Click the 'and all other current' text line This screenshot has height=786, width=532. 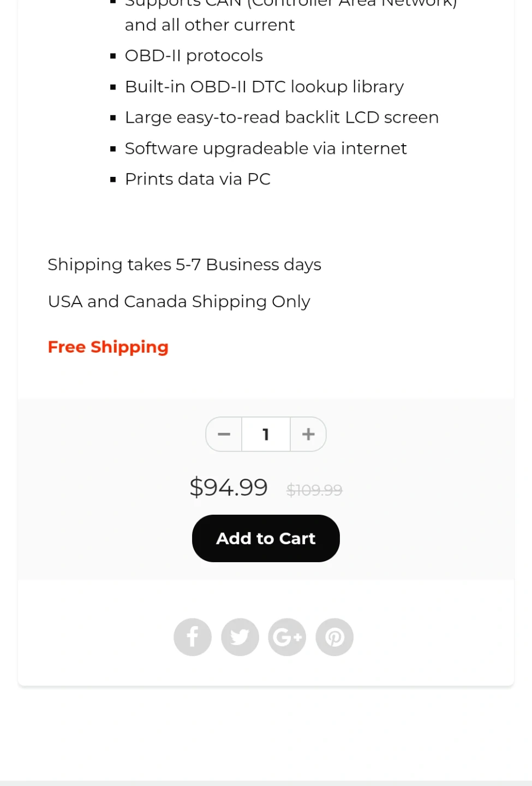210,25
